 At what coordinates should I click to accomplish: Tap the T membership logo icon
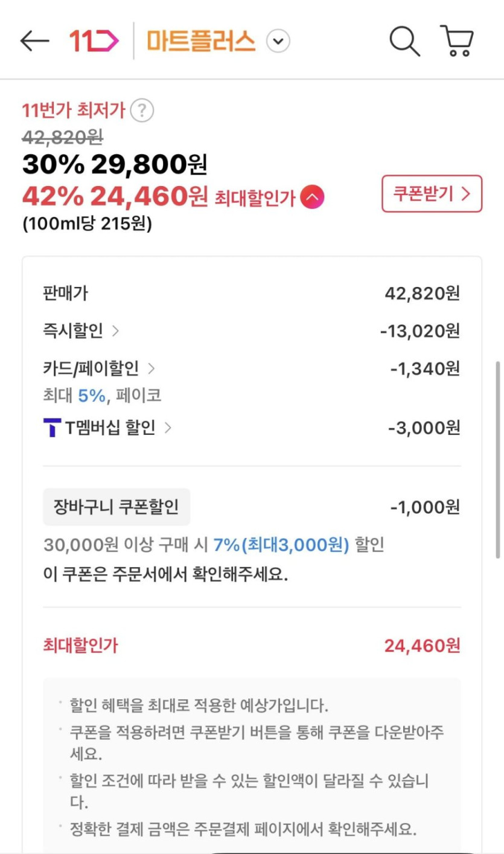pyautogui.click(x=52, y=428)
